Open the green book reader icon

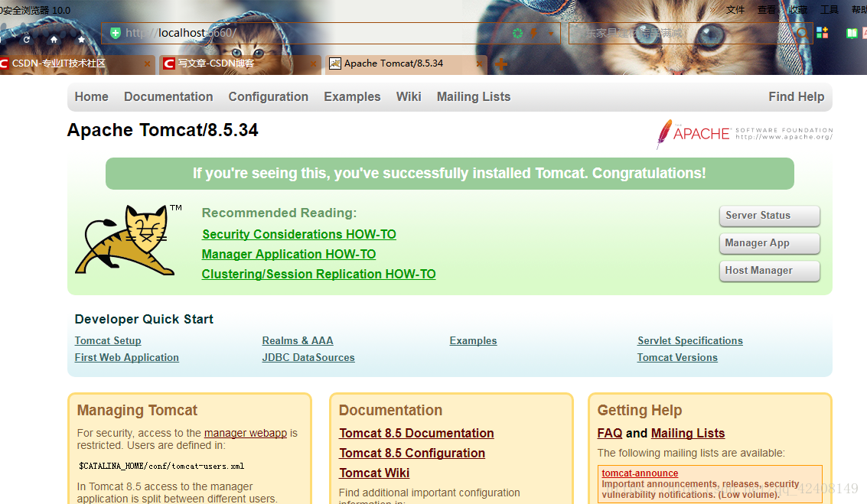click(x=852, y=33)
